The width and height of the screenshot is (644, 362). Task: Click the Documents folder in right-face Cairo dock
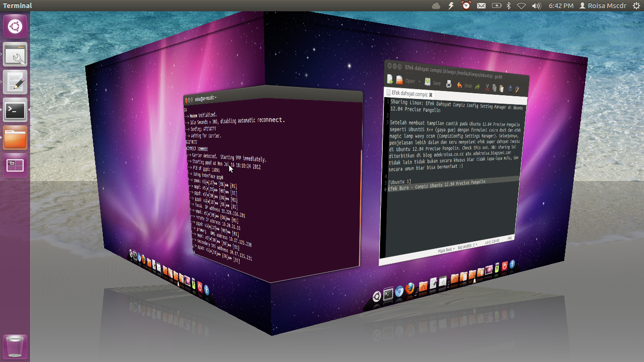(464, 276)
